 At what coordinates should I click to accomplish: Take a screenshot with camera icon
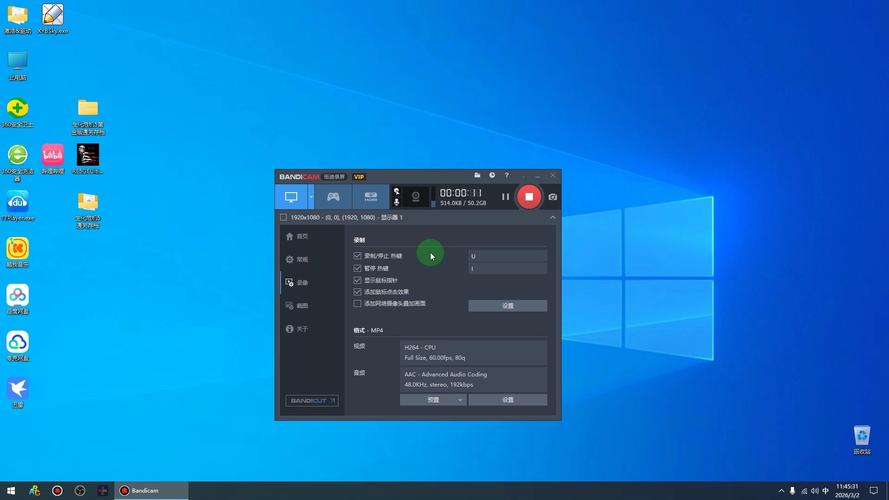(x=552, y=197)
